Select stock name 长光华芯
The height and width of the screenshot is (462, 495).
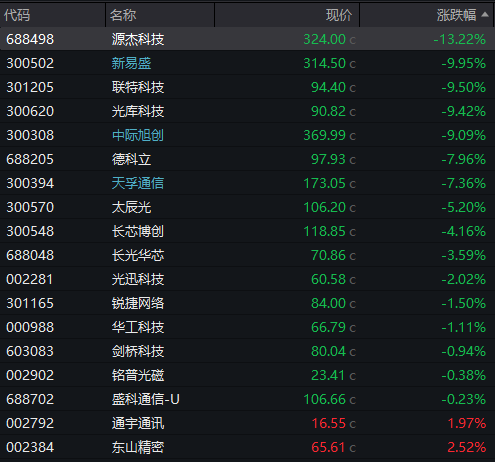point(138,255)
